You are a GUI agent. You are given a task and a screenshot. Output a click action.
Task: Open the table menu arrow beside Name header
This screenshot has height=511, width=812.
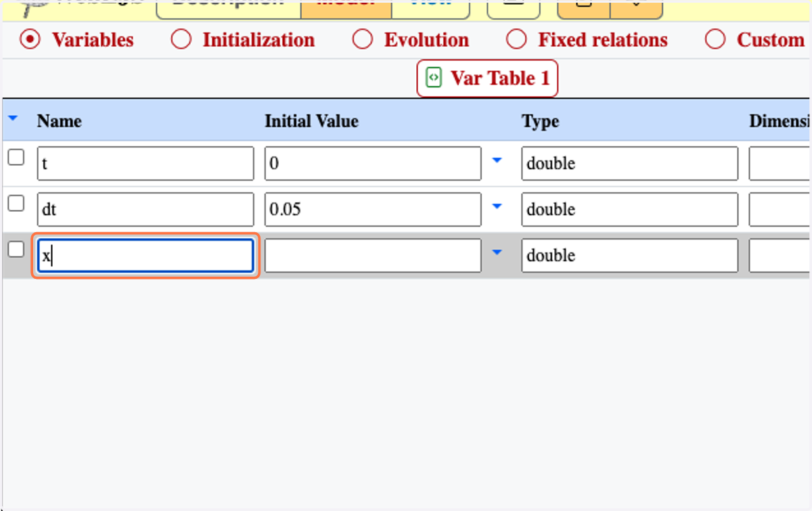(x=14, y=119)
